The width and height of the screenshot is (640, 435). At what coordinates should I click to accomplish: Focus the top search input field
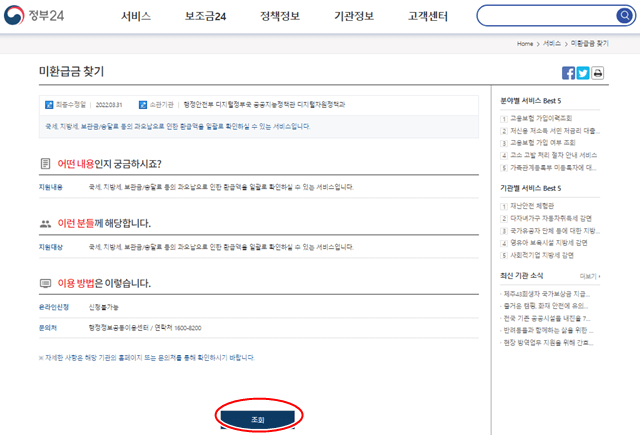[x=547, y=16]
